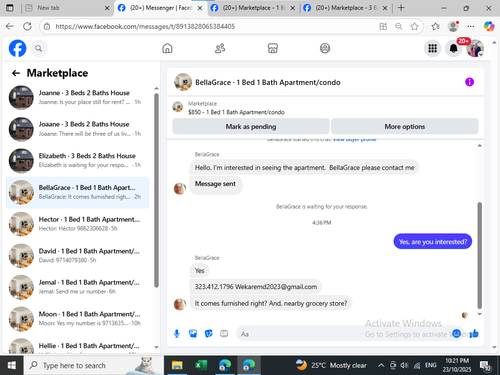Open Joanne 3 Beds 2 Baths conversation
Image resolution: width=500 pixels, height=375 pixels.
(77, 97)
